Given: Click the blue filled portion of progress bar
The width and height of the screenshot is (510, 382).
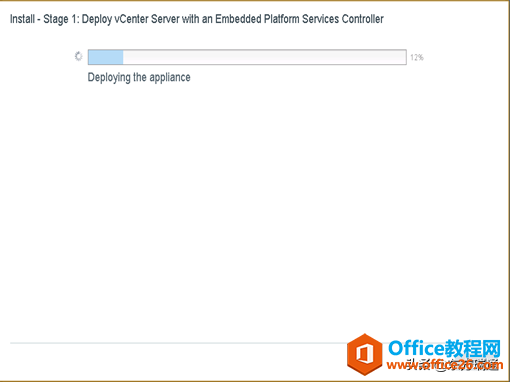Looking at the screenshot, I should tap(106, 57).
